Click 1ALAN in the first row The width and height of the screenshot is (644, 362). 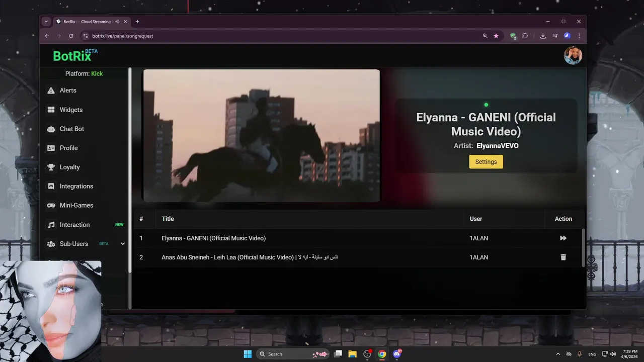[x=478, y=238]
